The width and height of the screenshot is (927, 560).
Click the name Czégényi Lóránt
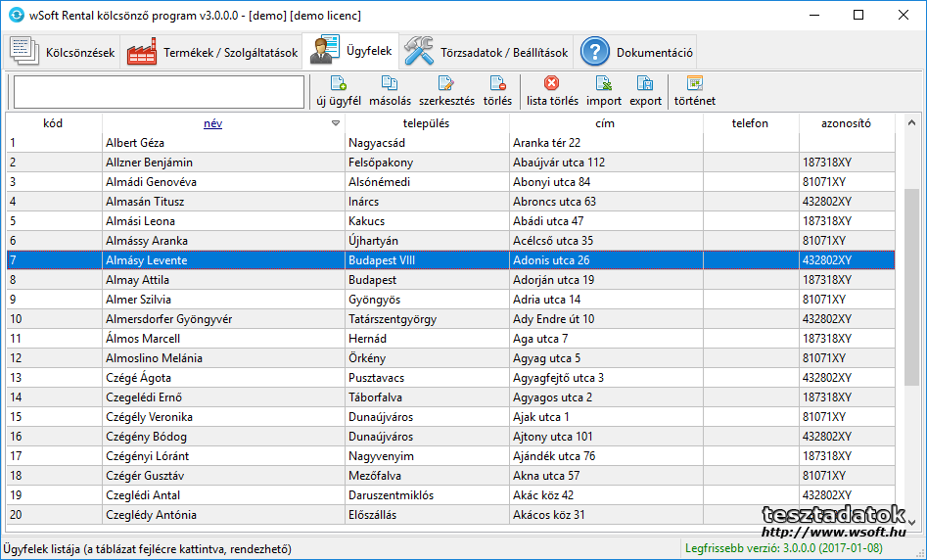(x=147, y=456)
